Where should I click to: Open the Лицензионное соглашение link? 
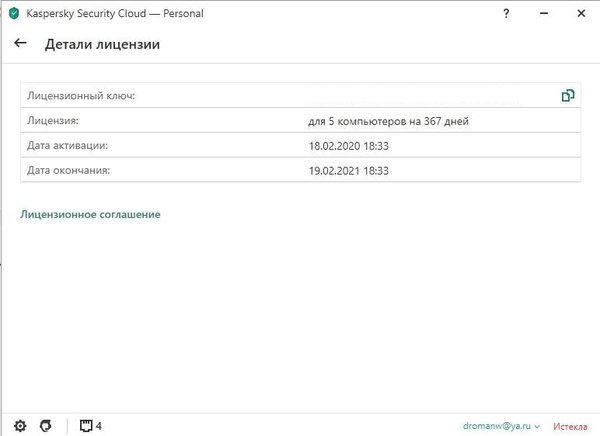[x=90, y=214]
